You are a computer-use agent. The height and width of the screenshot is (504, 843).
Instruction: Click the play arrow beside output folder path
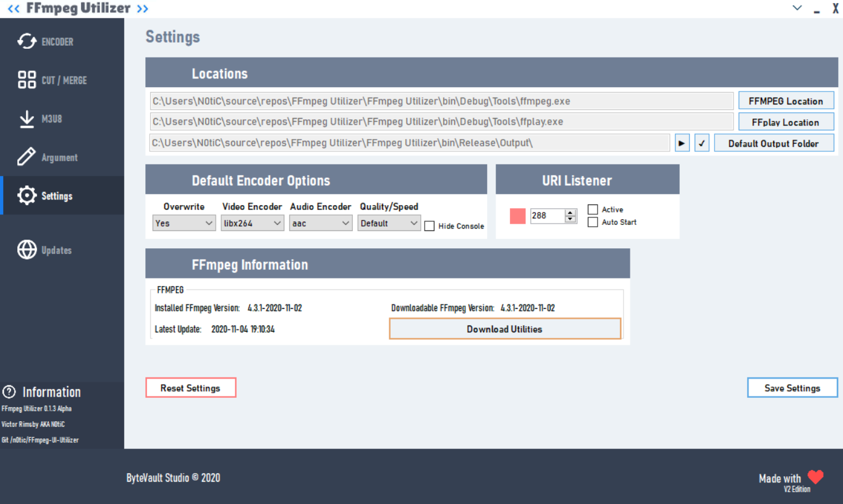pos(682,143)
